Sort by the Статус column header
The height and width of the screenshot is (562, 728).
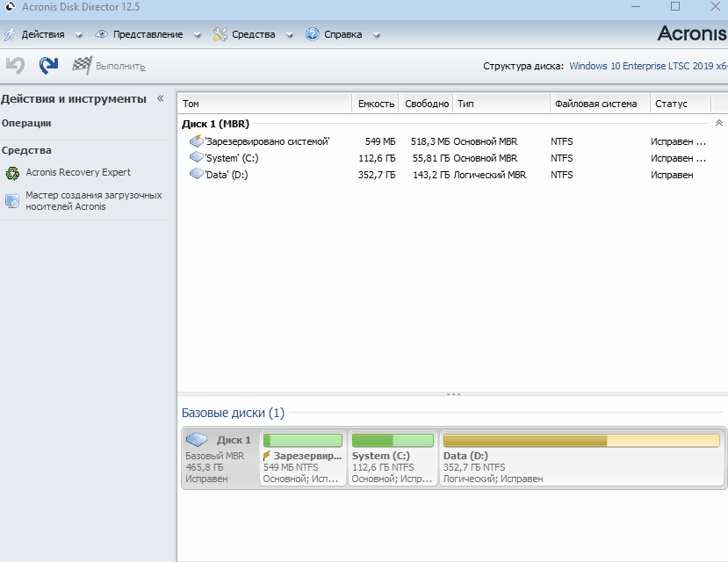tap(681, 104)
